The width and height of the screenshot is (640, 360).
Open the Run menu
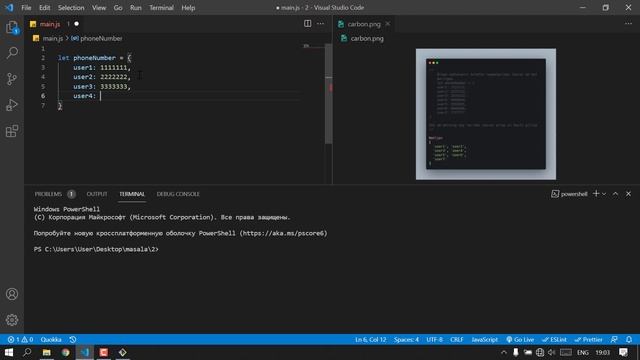pyautogui.click(x=136, y=8)
